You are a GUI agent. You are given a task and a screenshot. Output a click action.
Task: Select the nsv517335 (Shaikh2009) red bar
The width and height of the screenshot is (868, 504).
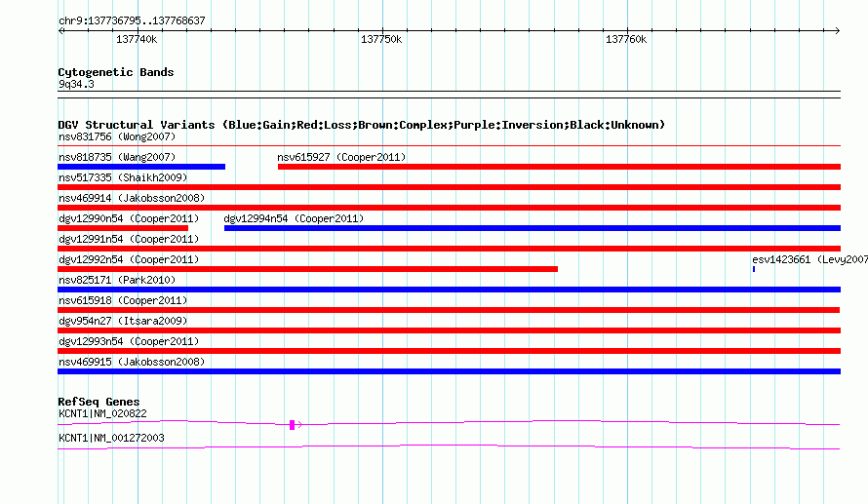(x=449, y=187)
